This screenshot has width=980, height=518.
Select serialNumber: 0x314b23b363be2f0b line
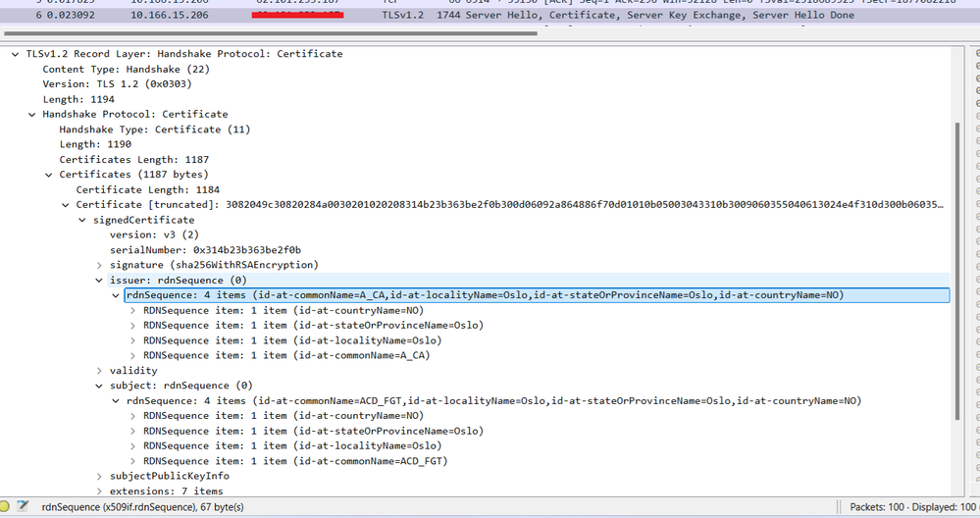(206, 250)
